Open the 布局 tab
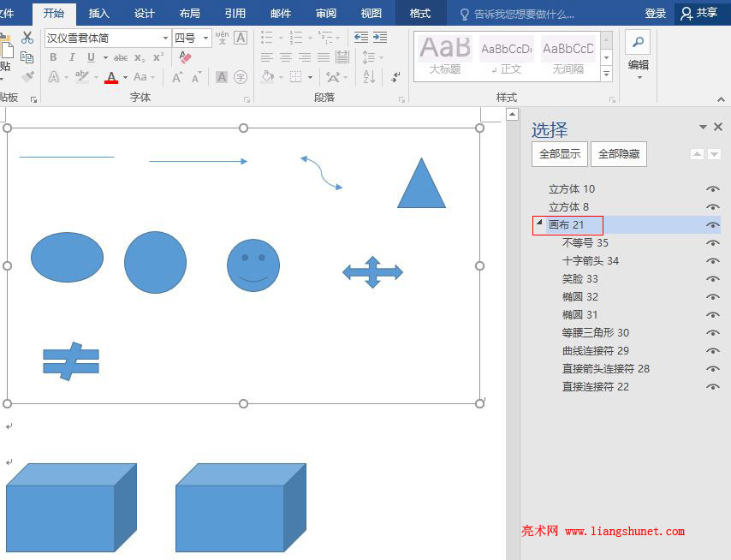This screenshot has height=560, width=731. coord(190,13)
